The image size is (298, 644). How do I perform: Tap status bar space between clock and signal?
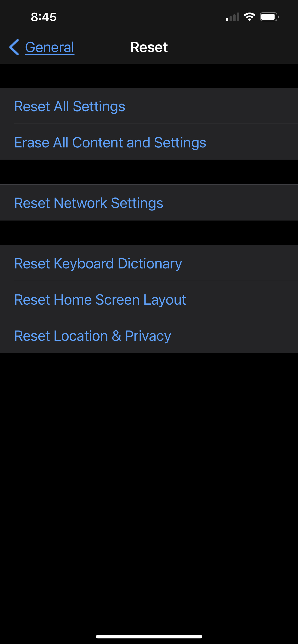point(140,17)
